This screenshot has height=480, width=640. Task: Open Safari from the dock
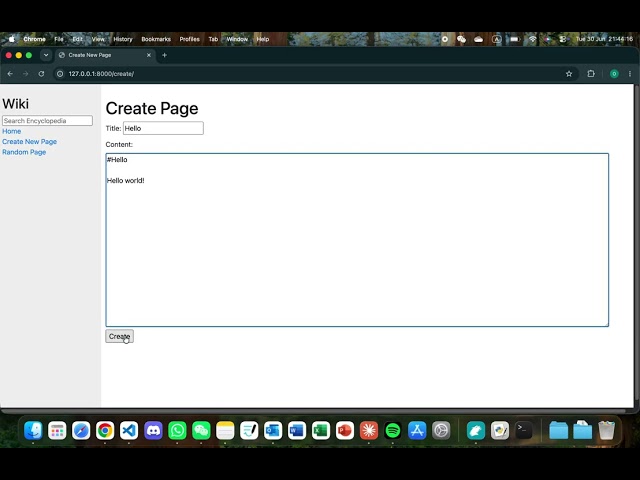(x=81, y=430)
